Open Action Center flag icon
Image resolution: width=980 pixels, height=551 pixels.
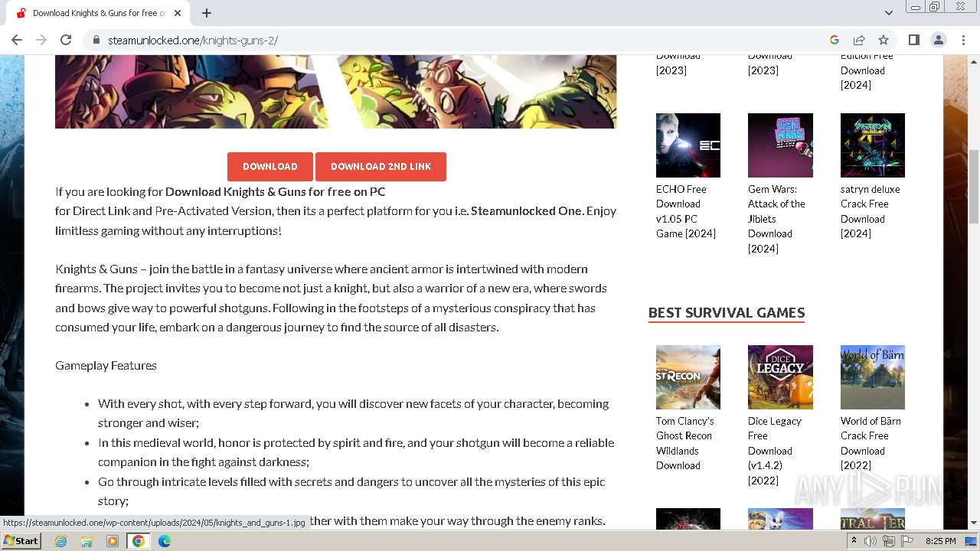pyautogui.click(x=907, y=541)
